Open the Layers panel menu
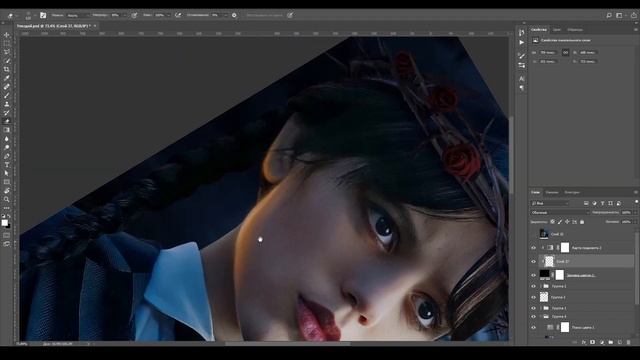This screenshot has height=360, width=640. pos(636,192)
